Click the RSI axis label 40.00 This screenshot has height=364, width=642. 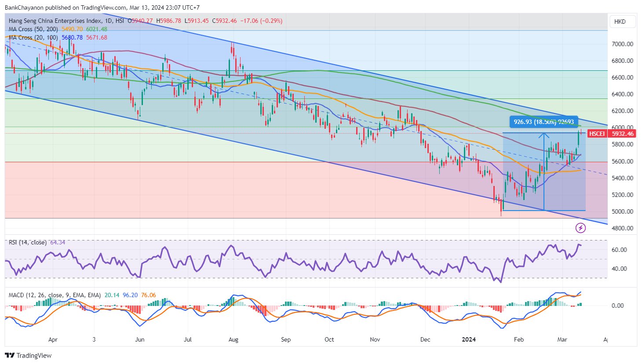[620, 269]
